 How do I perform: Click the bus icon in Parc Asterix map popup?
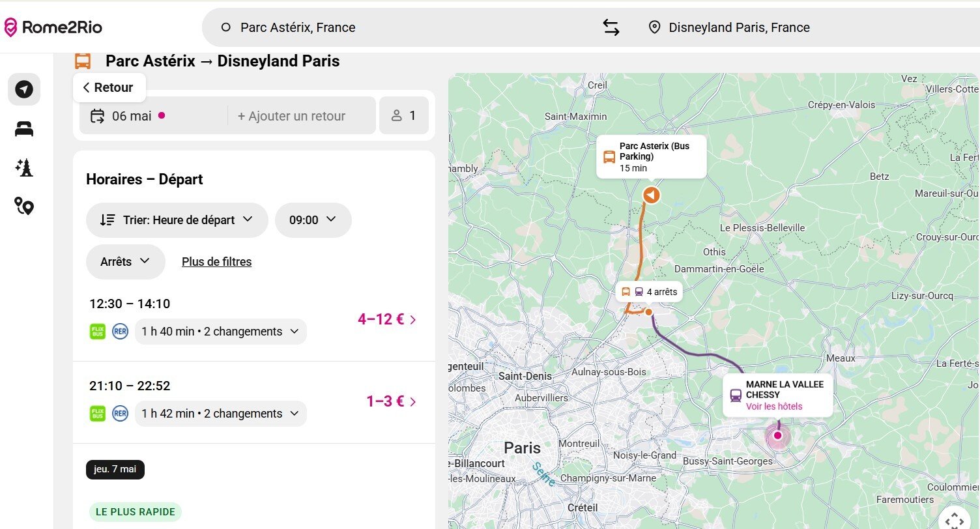pyautogui.click(x=609, y=157)
